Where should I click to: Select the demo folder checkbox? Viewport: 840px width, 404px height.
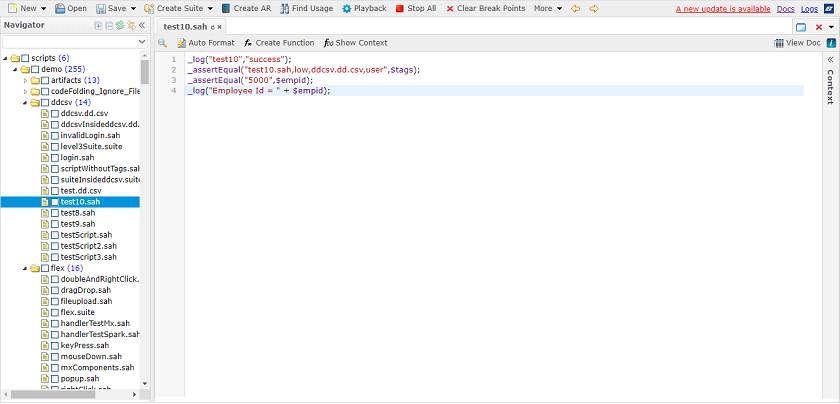coord(35,69)
